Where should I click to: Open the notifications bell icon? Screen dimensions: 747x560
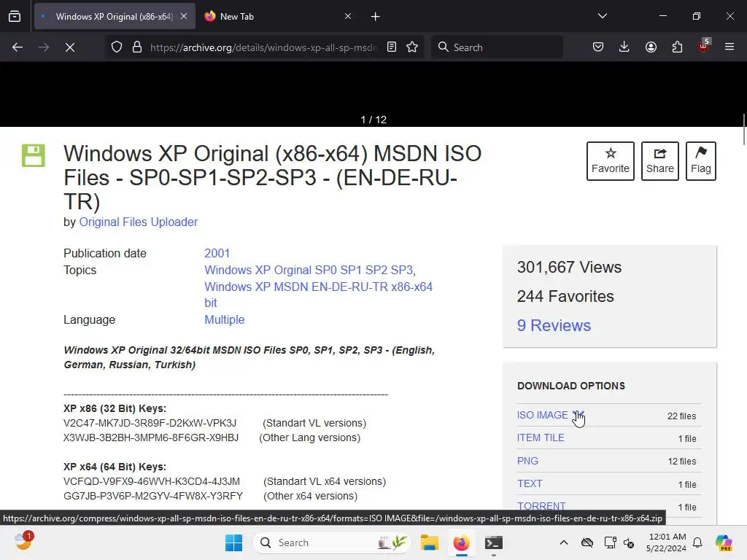(697, 542)
